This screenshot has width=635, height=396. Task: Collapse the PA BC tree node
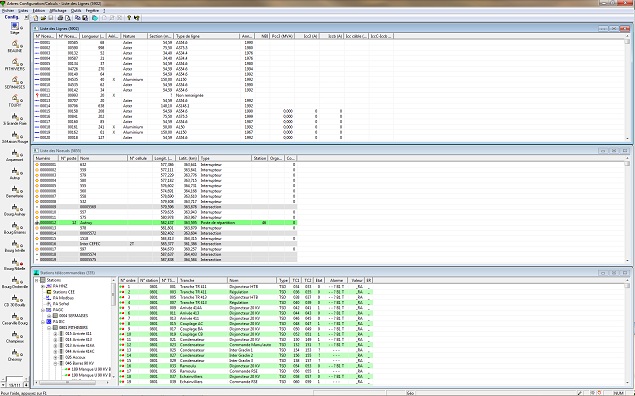tap(43, 322)
